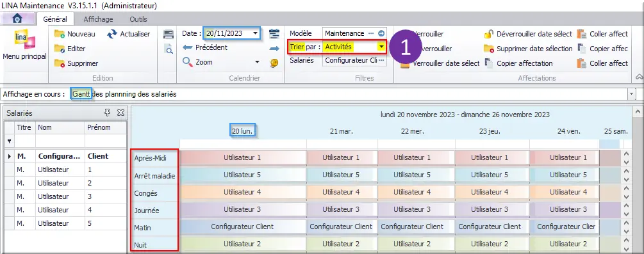Select employee row Utilisateur 1

point(65,170)
